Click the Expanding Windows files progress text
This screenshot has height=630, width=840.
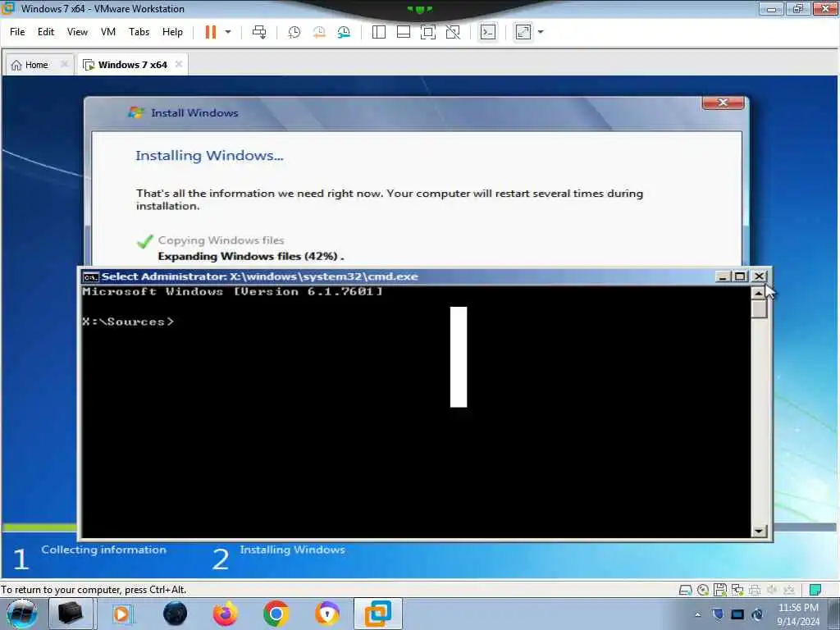click(251, 256)
